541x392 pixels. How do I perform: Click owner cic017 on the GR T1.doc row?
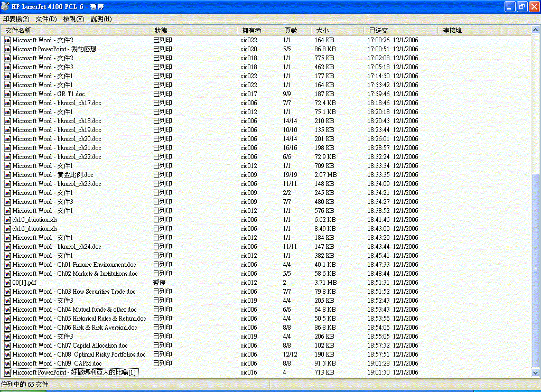pyautogui.click(x=249, y=94)
